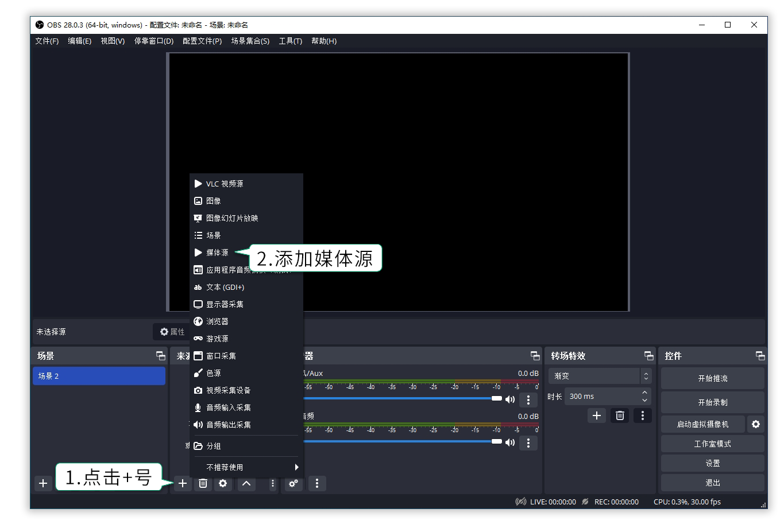Choose 图像 source from the menu
The image size is (784, 532).
click(x=246, y=201)
